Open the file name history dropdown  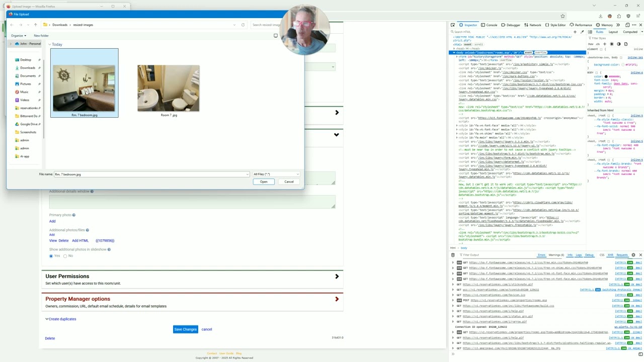pos(248,174)
